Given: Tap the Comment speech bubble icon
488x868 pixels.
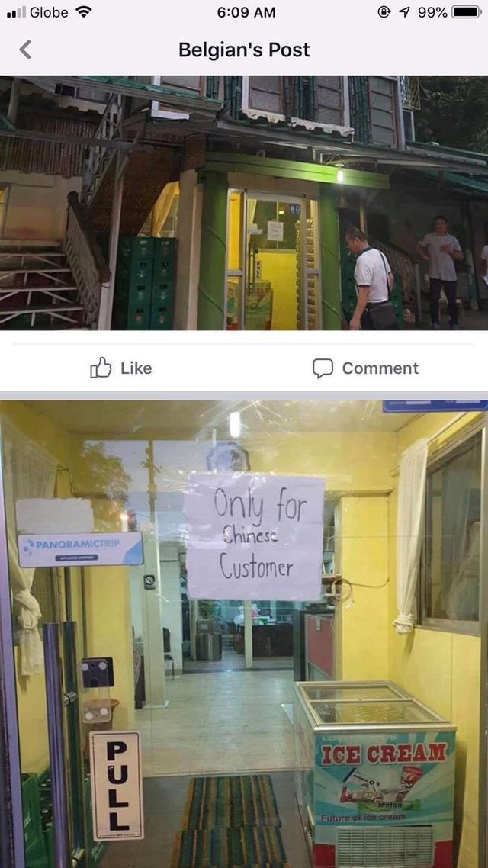Looking at the screenshot, I should [323, 368].
